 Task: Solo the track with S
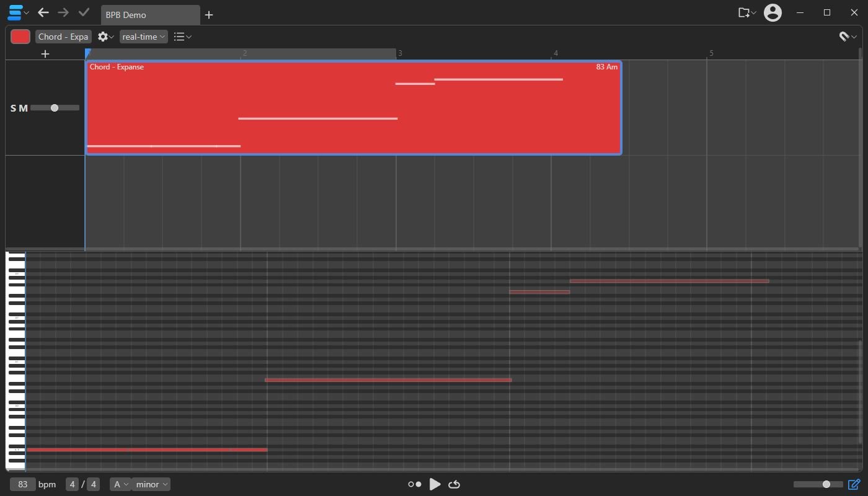[14, 108]
